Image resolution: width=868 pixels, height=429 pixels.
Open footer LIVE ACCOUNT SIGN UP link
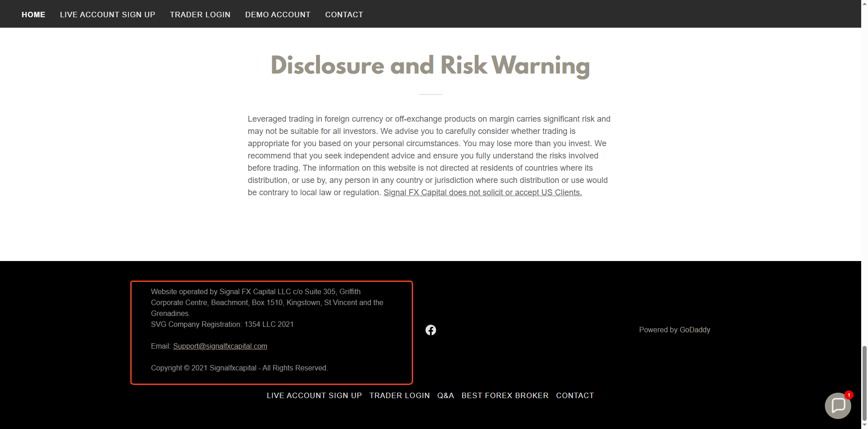314,395
